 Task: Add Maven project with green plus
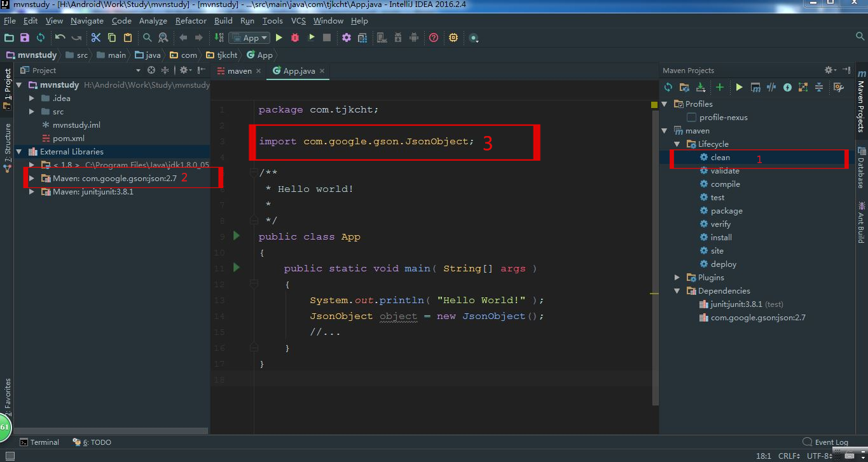click(x=720, y=87)
